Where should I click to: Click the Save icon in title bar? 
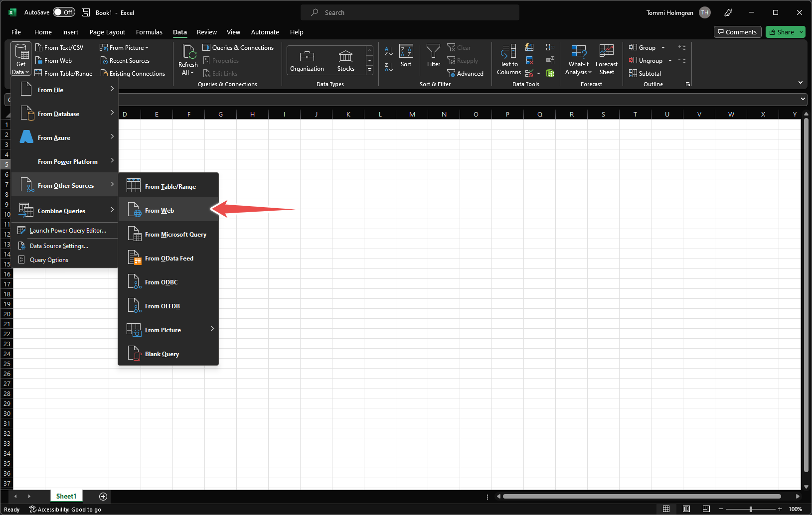coord(86,12)
